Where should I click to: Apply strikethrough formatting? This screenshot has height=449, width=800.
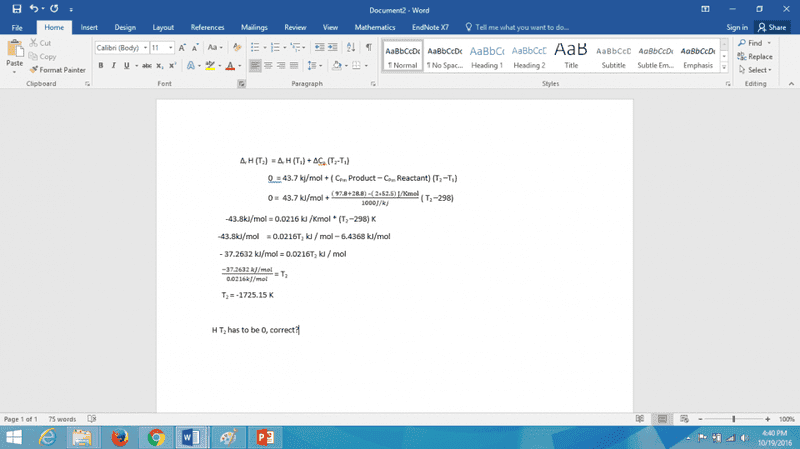(148, 66)
